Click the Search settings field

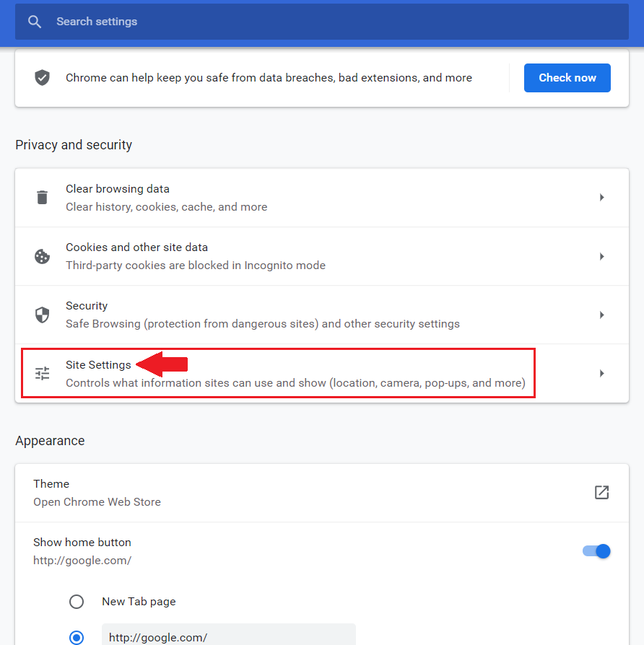pyautogui.click(x=322, y=22)
